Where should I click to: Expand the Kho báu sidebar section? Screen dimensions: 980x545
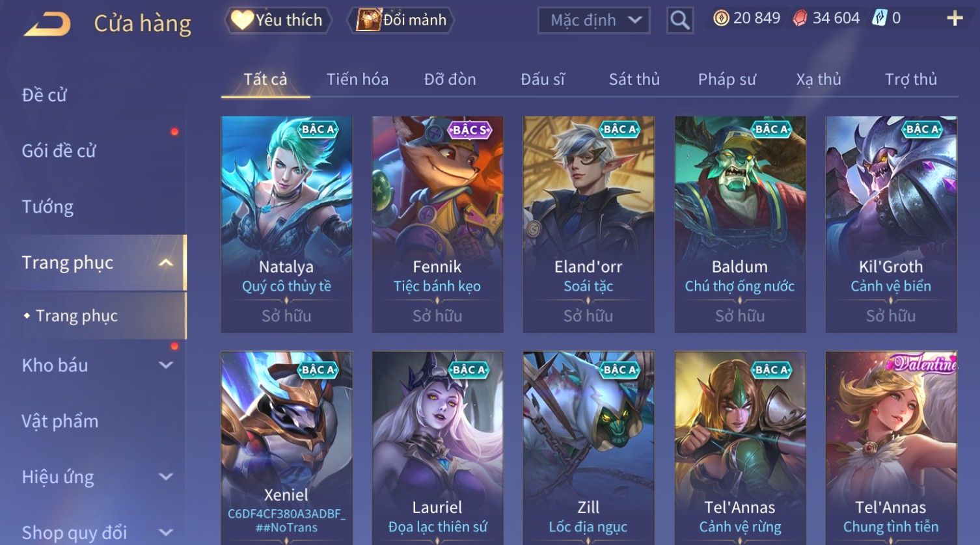point(166,366)
